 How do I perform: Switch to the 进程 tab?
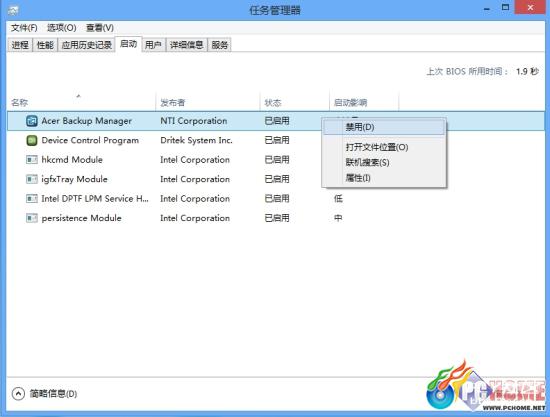click(x=20, y=45)
